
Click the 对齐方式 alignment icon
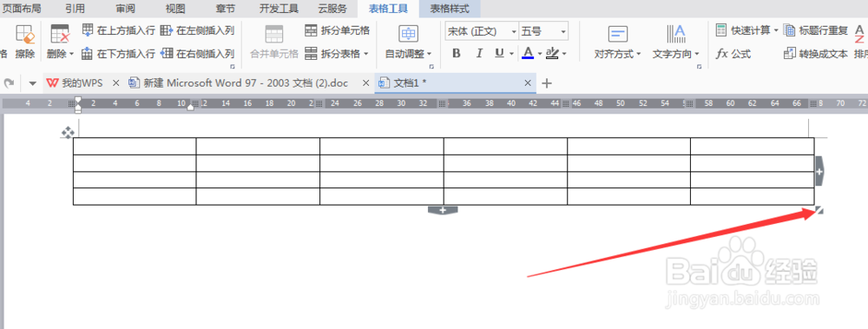pyautogui.click(x=617, y=35)
